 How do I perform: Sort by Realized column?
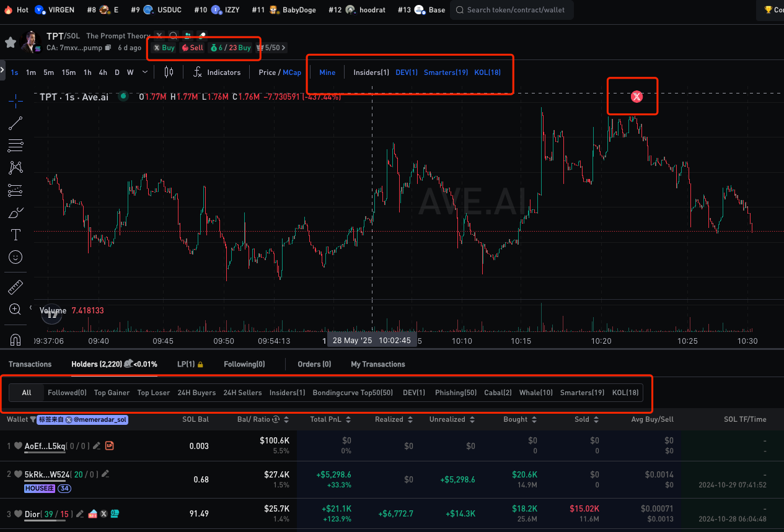point(410,419)
